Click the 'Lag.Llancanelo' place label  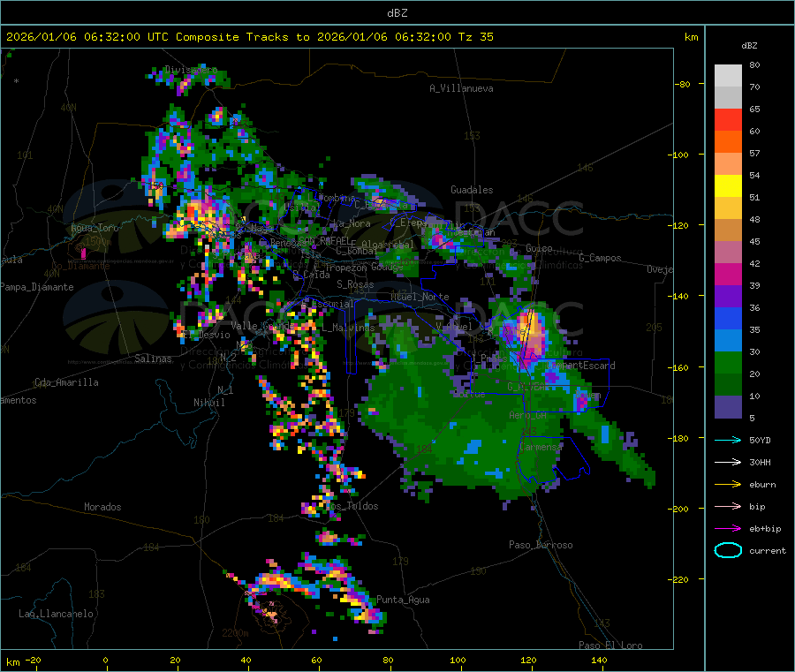(x=56, y=615)
